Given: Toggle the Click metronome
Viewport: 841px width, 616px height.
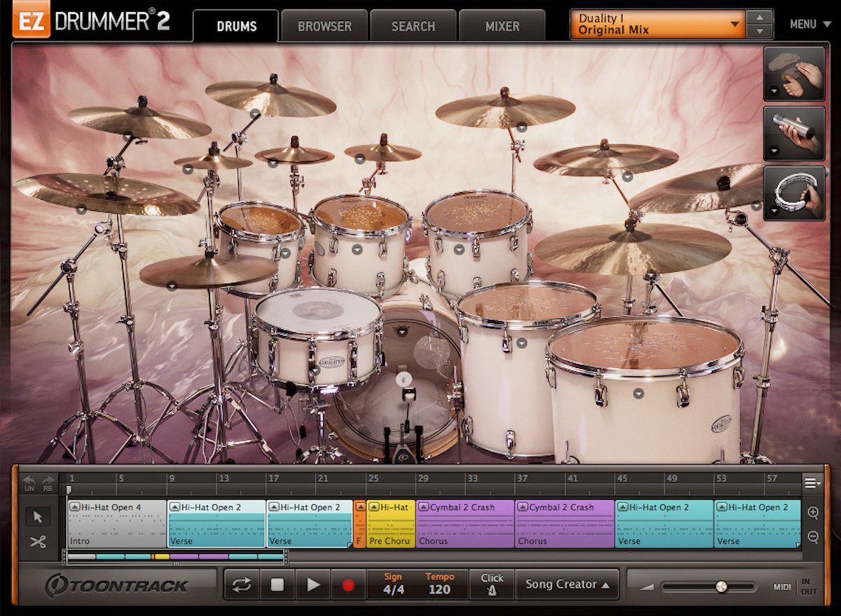Looking at the screenshot, I should [x=492, y=584].
